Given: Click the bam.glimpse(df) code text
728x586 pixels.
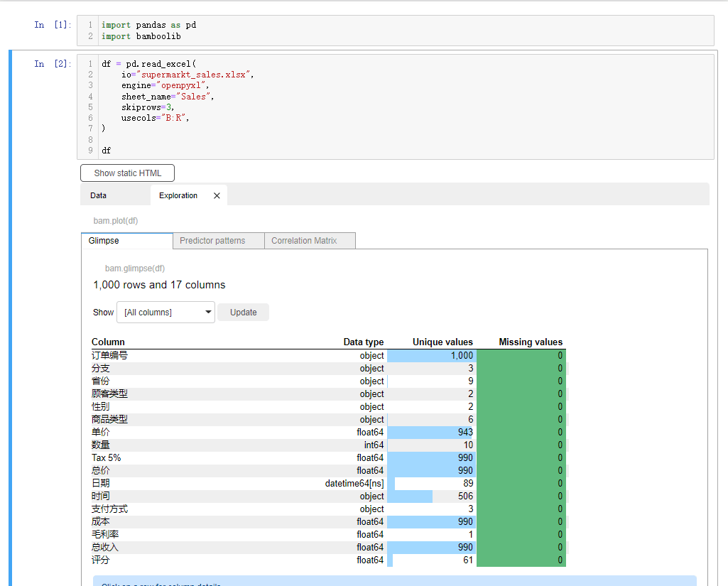Looking at the screenshot, I should pyautogui.click(x=135, y=268).
